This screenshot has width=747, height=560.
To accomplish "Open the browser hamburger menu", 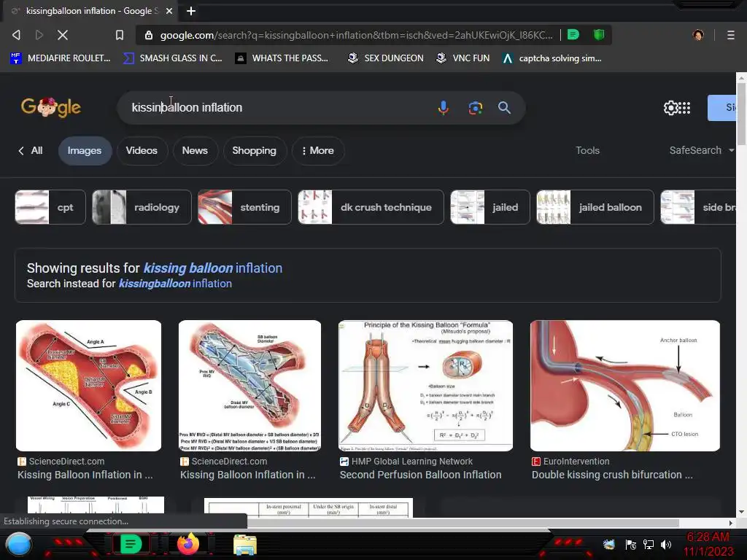I will click(730, 35).
